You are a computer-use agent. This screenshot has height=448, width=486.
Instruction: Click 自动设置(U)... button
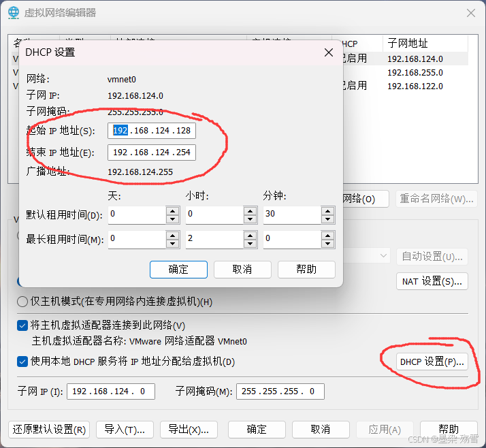point(432,257)
